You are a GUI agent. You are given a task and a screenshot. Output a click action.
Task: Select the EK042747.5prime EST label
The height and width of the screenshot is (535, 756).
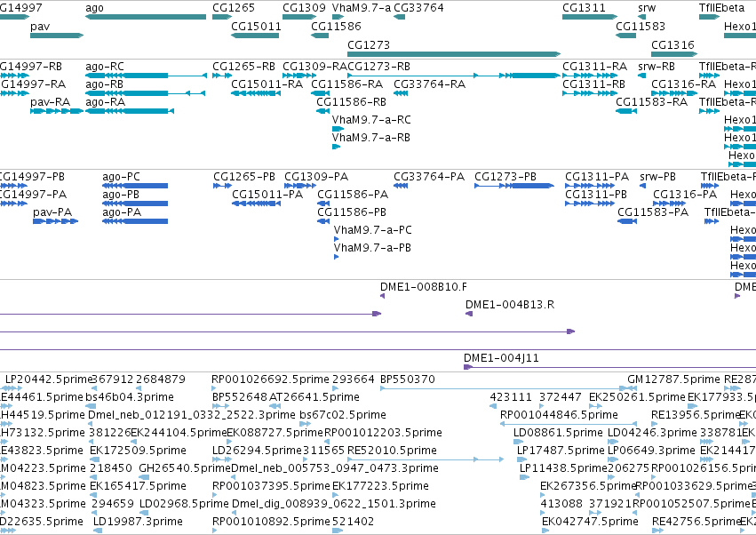click(x=590, y=522)
